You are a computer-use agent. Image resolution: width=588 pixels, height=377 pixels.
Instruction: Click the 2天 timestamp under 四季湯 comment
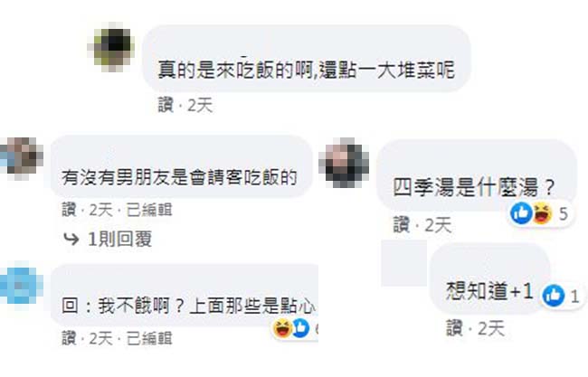tap(438, 225)
